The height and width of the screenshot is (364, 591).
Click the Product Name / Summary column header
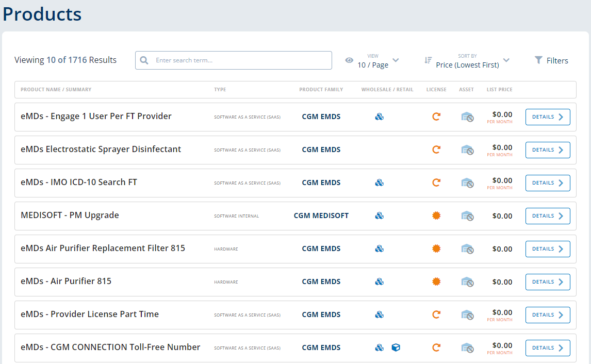(x=56, y=90)
